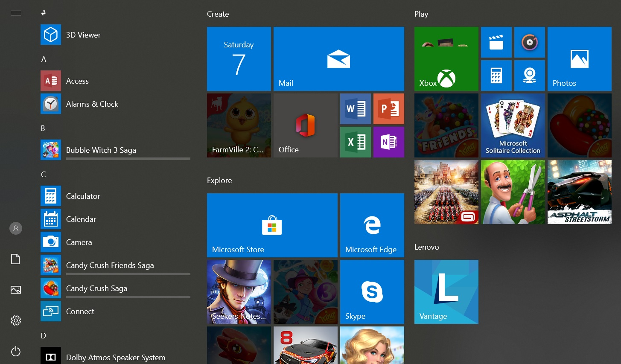621x364 pixels.
Task: Click the Explore group heading
Action: [219, 181]
